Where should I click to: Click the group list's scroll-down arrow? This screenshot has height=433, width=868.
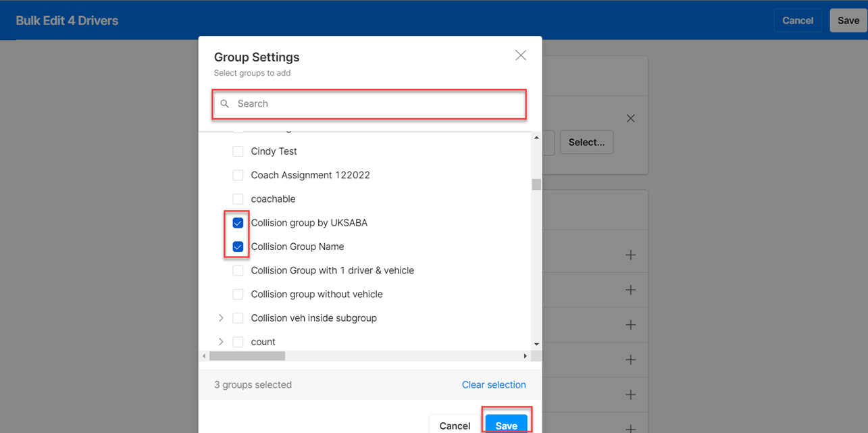pyautogui.click(x=536, y=345)
